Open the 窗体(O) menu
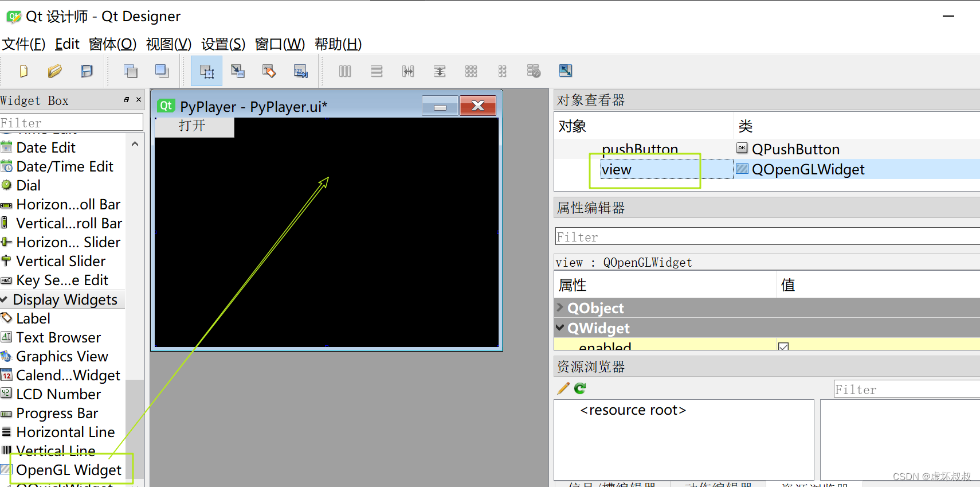The image size is (980, 487). [113, 44]
